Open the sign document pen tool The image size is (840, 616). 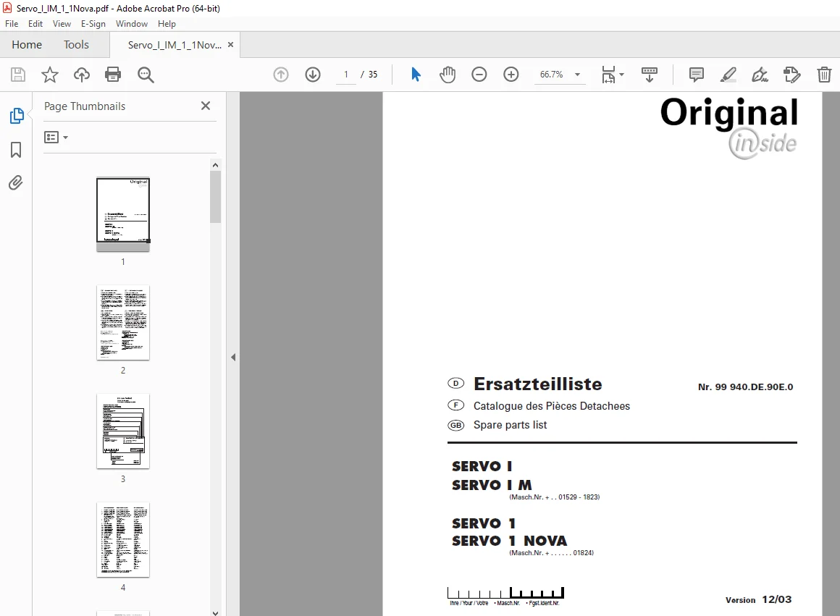pyautogui.click(x=760, y=75)
